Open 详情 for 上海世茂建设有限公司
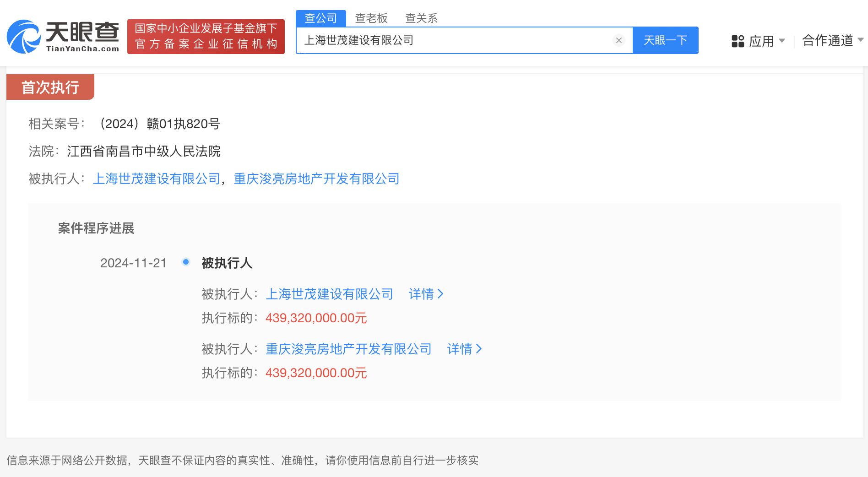The width and height of the screenshot is (868, 477). coord(426,294)
